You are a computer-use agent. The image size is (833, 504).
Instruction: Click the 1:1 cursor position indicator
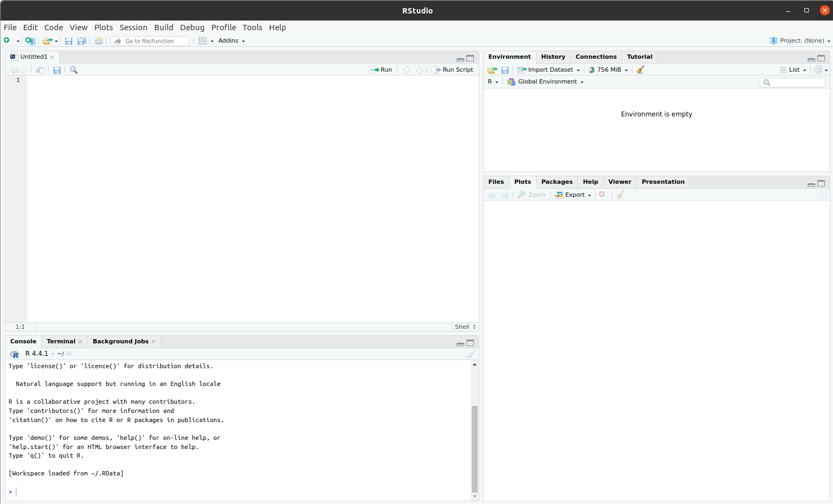click(x=20, y=327)
